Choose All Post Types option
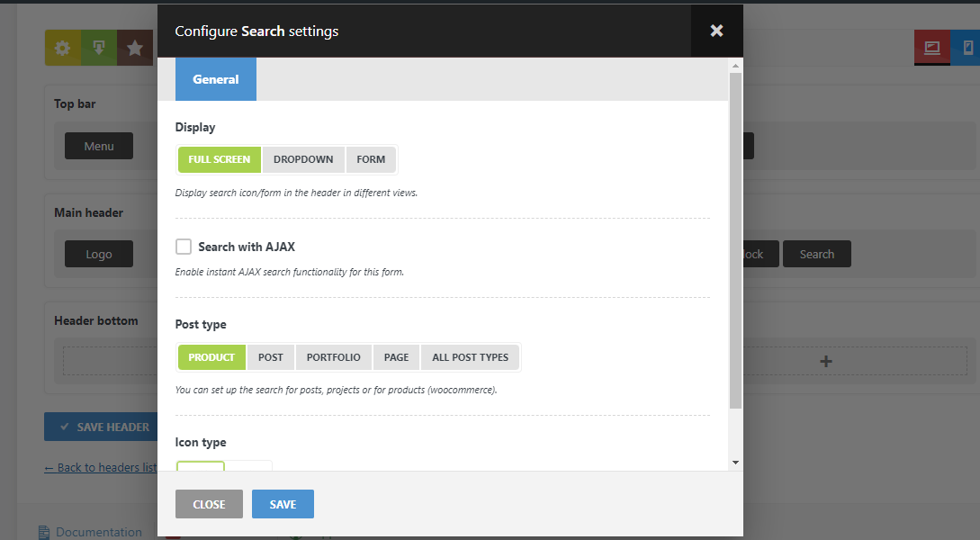Image resolution: width=980 pixels, height=540 pixels. pos(470,357)
